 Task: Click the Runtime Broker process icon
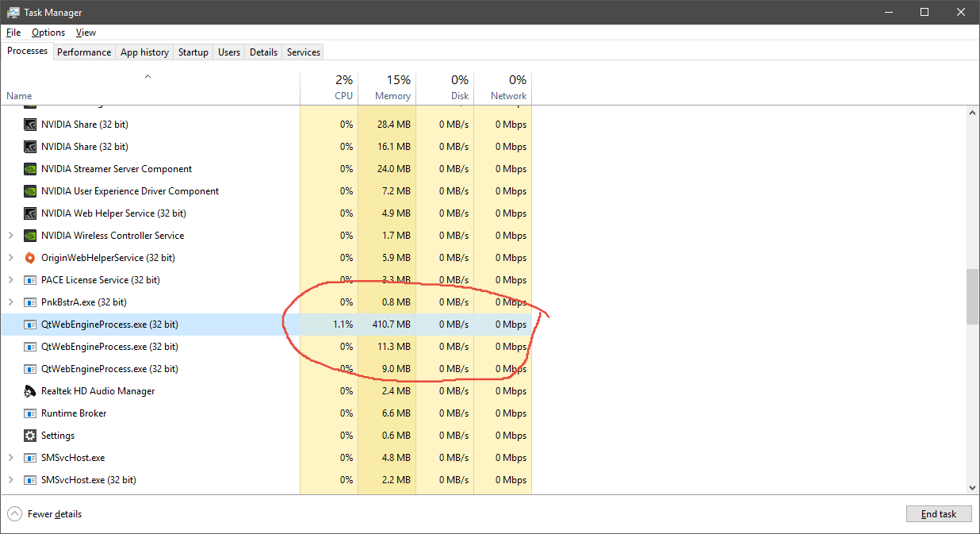point(29,413)
